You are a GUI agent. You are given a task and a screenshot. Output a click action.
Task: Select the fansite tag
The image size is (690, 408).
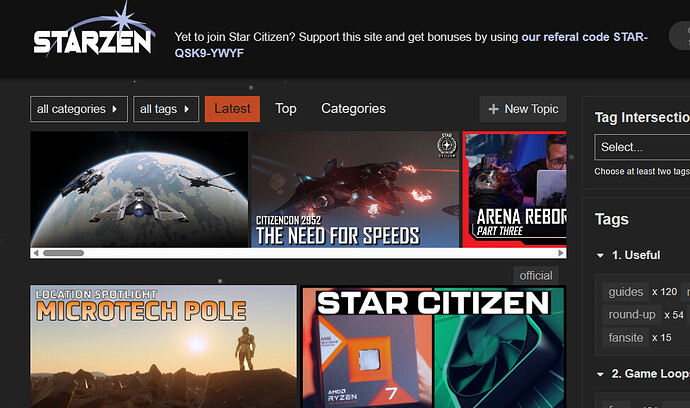(x=625, y=338)
